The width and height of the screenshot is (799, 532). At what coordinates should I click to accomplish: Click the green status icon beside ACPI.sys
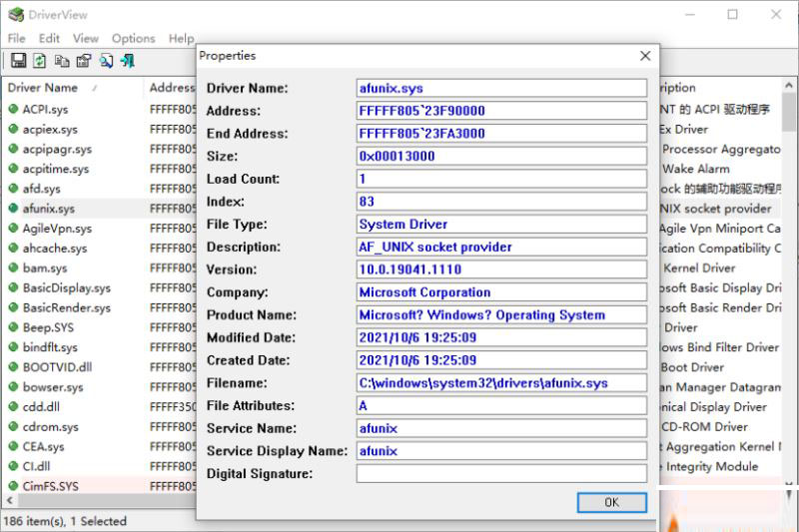coord(13,109)
